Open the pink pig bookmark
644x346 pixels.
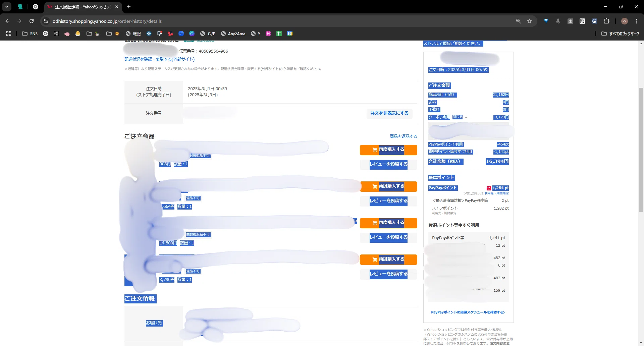(x=67, y=34)
